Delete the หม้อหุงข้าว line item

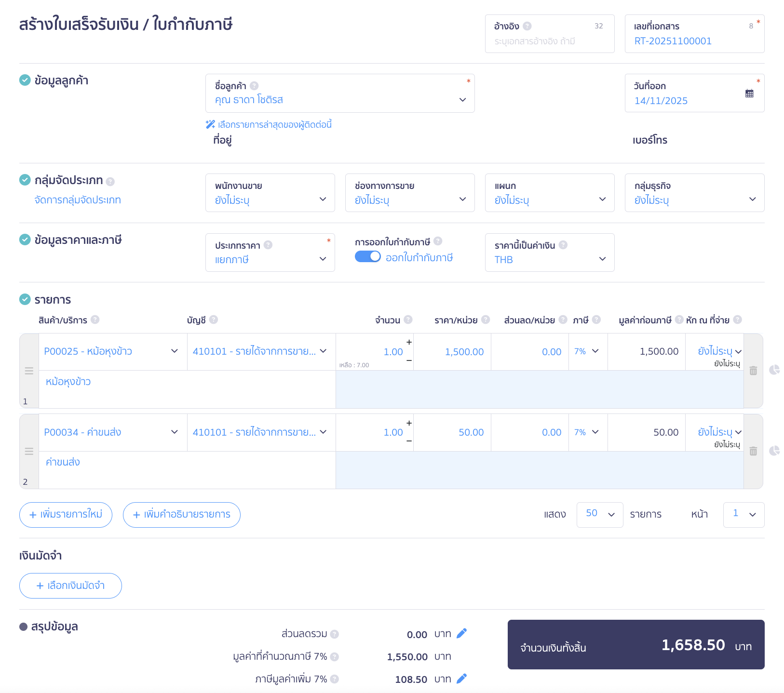point(753,371)
